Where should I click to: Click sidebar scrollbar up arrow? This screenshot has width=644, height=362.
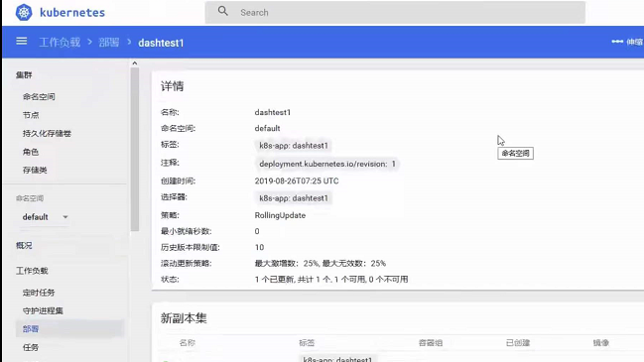(x=135, y=63)
